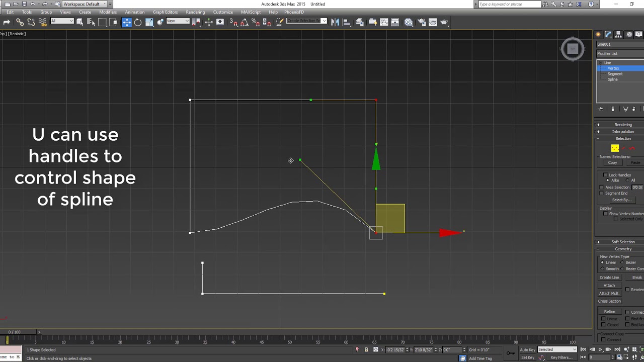
Task: Click the Use Pivot Point Center icon
Action: coord(196,22)
